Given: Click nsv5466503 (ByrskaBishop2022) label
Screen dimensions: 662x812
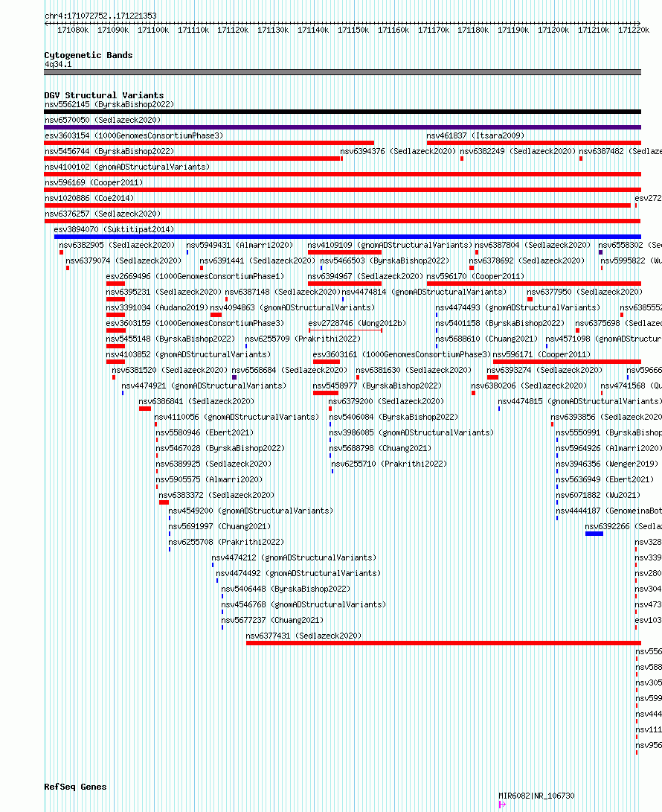Looking at the screenshot, I should click(385, 260).
